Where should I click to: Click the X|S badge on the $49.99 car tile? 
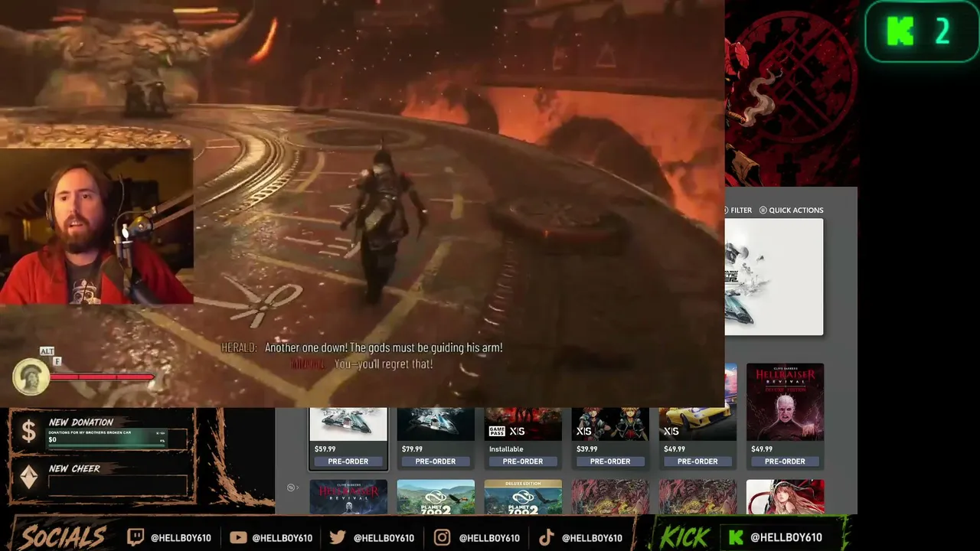coord(671,431)
